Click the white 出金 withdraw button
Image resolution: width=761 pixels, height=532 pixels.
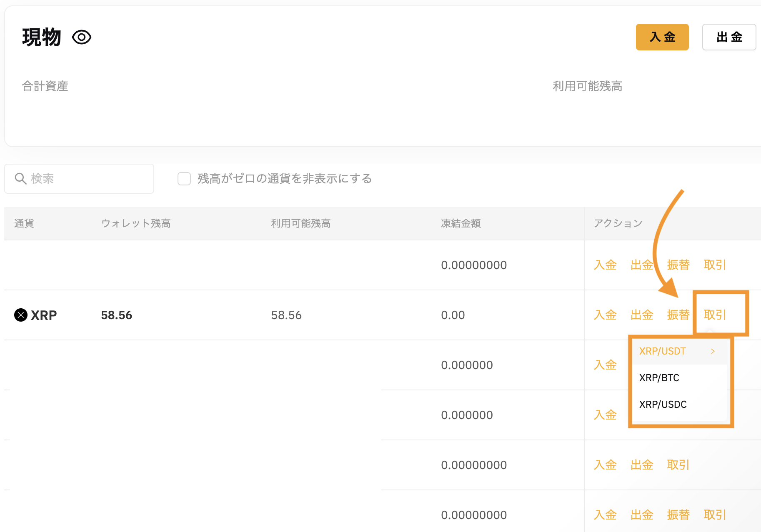tap(729, 37)
